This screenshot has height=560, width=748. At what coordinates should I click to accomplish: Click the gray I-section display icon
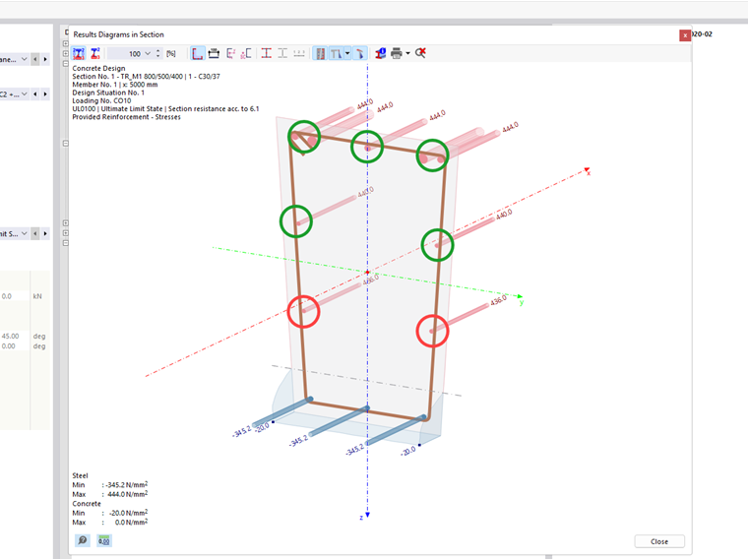tap(282, 53)
